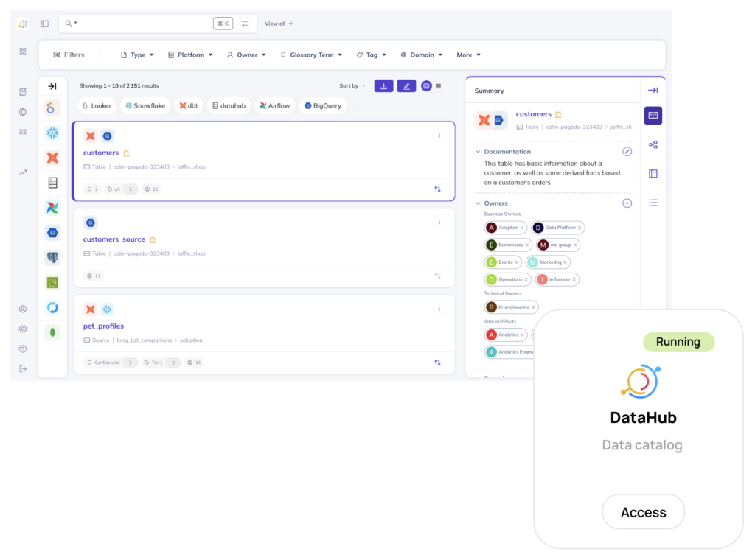This screenshot has width=755, height=560.
Task: Collapse the Documentation section
Action: (x=478, y=152)
